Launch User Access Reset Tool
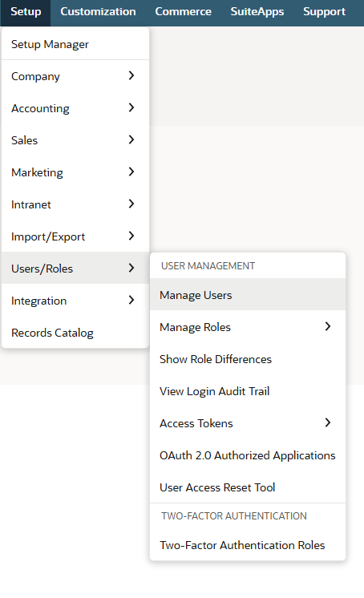The width and height of the screenshot is (364, 598). pos(248,487)
